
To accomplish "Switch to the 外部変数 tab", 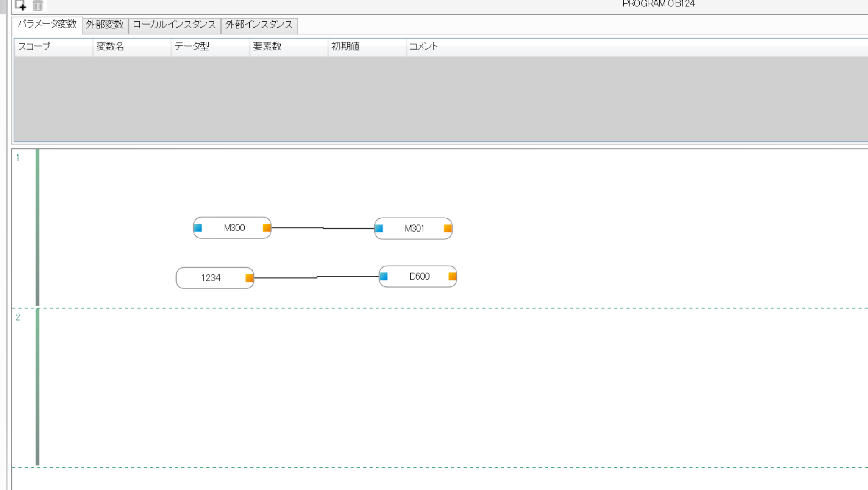I will pyautogui.click(x=105, y=25).
